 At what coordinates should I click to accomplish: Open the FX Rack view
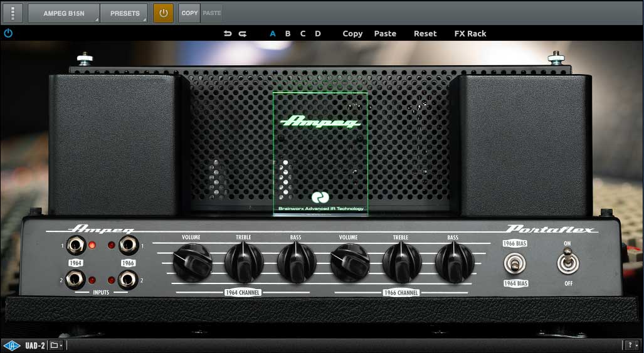click(470, 34)
